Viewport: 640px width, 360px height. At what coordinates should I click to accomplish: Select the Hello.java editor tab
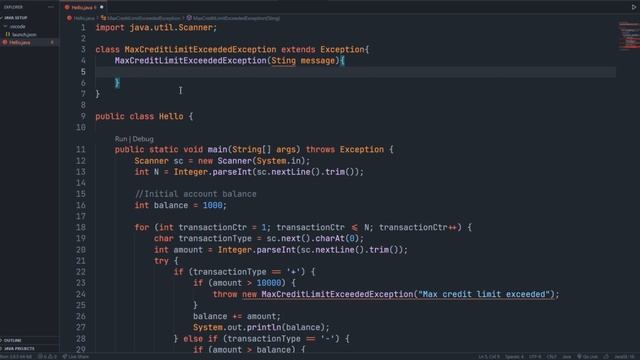coord(84,7)
